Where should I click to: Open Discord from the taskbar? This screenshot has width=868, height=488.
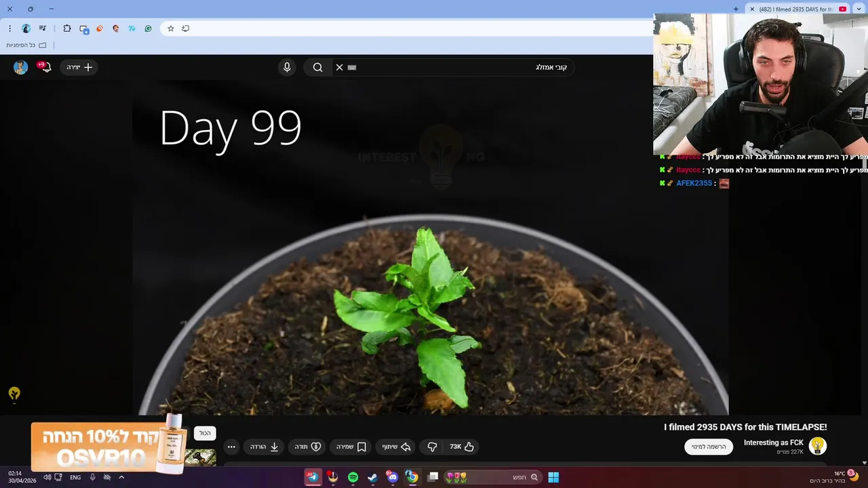(392, 477)
